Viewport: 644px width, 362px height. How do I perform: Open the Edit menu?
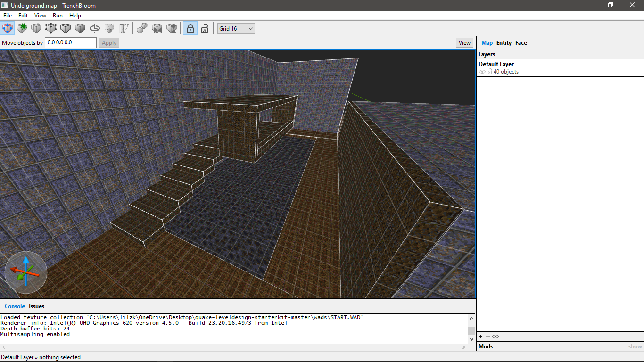click(23, 16)
